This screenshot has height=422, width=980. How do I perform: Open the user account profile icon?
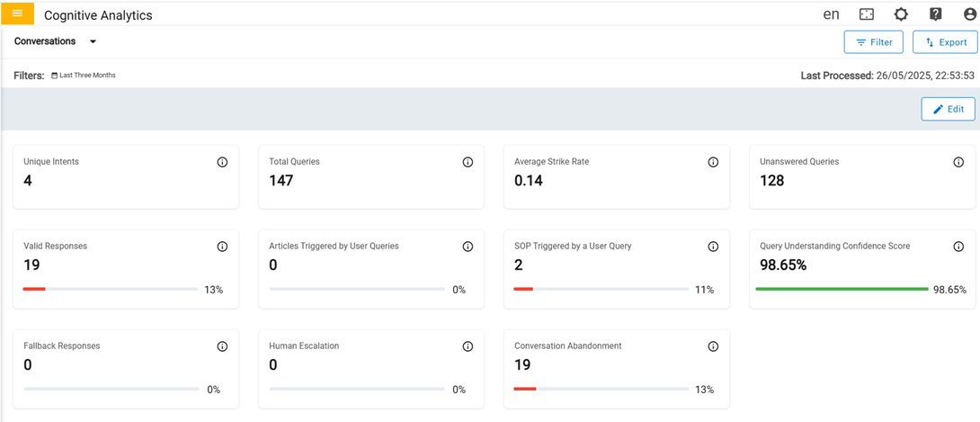pyautogui.click(x=969, y=14)
